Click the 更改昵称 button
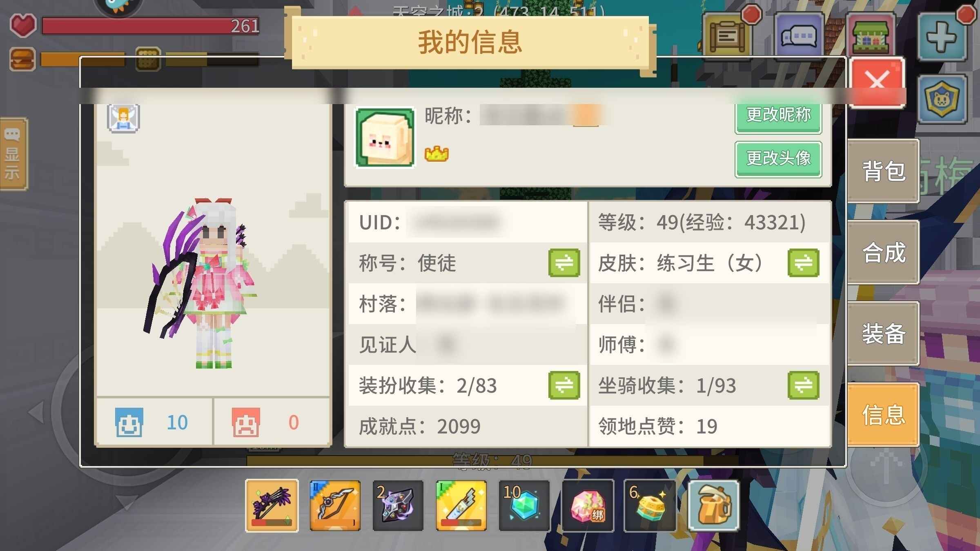980x551 pixels. click(x=778, y=116)
